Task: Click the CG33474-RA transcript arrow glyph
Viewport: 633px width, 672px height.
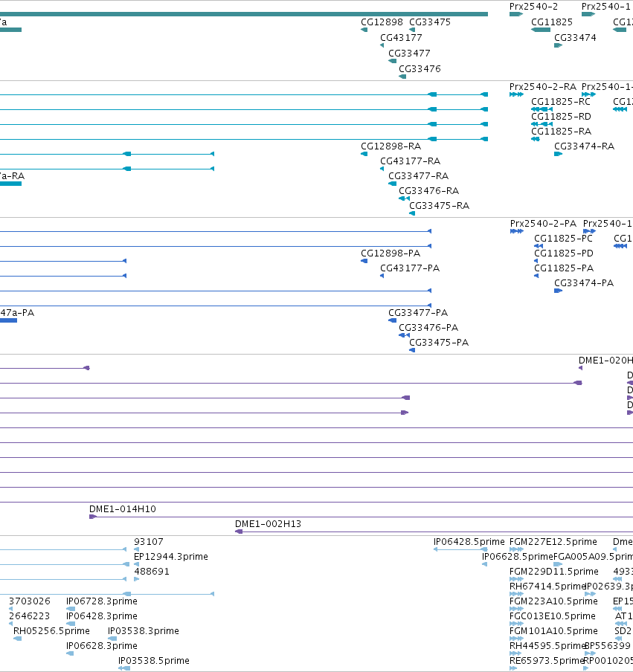Action: click(x=558, y=154)
